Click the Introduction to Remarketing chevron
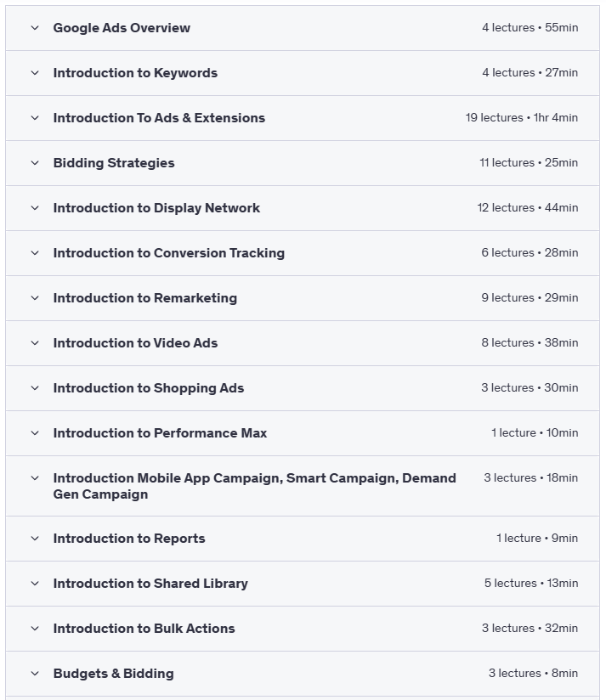Image resolution: width=606 pixels, height=700 pixels. pyautogui.click(x=35, y=298)
